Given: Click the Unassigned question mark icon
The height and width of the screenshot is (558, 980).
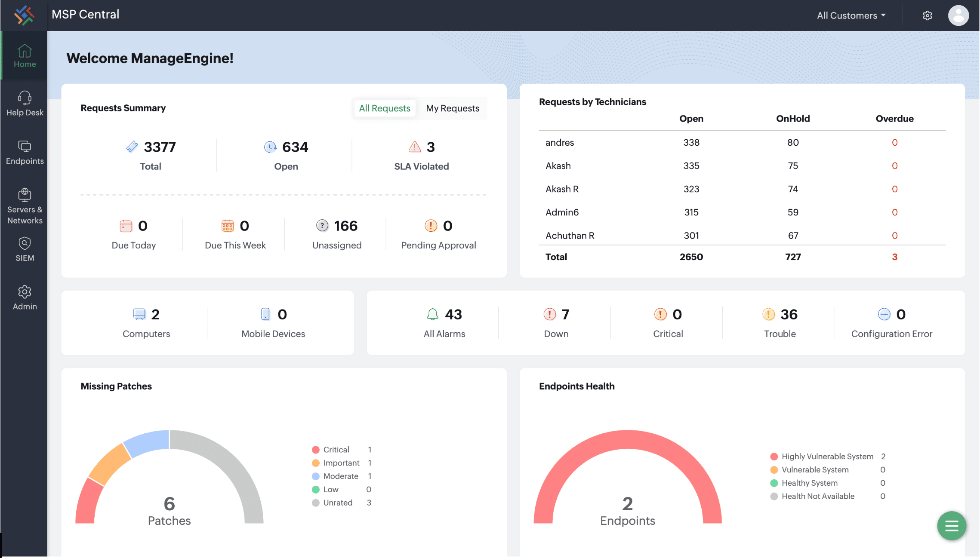Looking at the screenshot, I should [322, 225].
